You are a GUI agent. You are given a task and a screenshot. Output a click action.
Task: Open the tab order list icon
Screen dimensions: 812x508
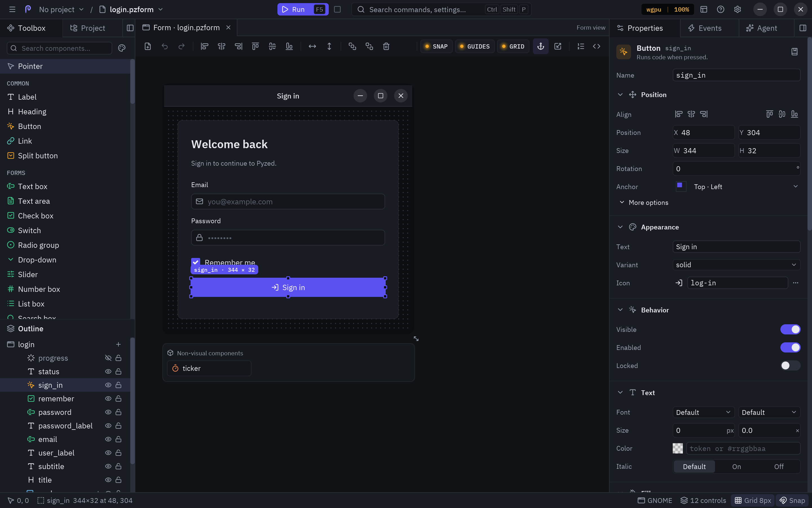[x=581, y=46]
